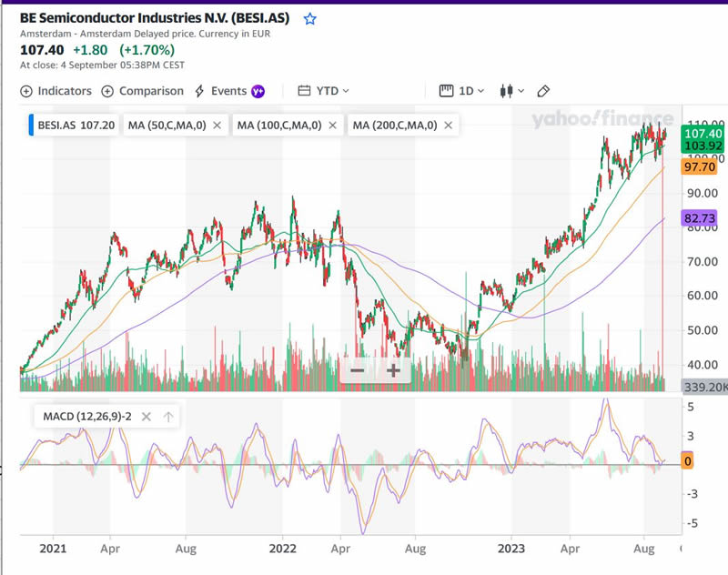This screenshot has height=575, width=728.
Task: Remove the MA 100 indicator
Action: 332,126
